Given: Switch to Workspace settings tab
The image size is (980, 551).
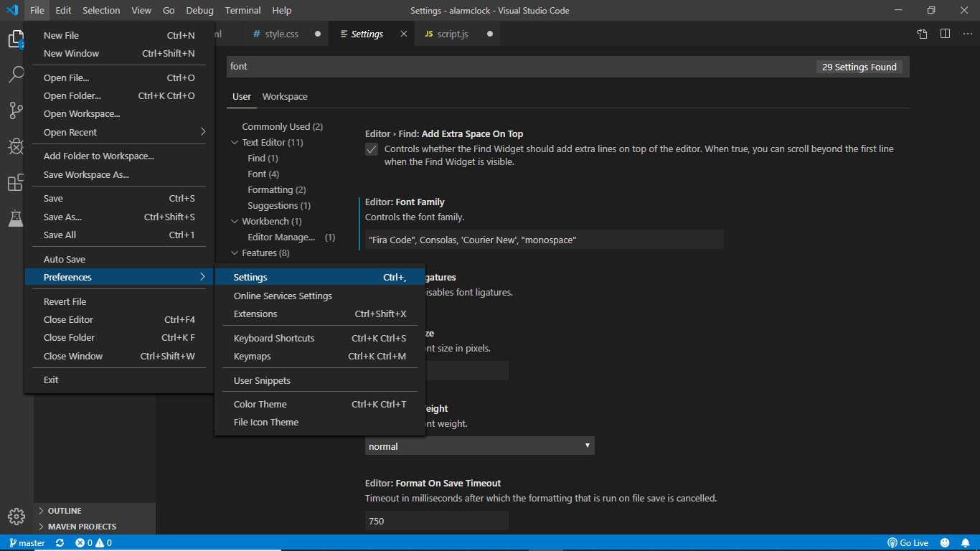Looking at the screenshot, I should 285,97.
